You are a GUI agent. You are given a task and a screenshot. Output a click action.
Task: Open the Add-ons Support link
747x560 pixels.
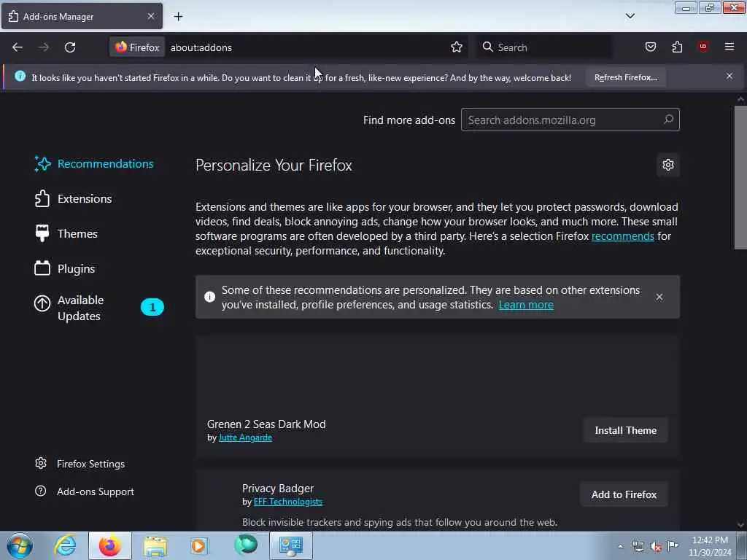[85, 491]
